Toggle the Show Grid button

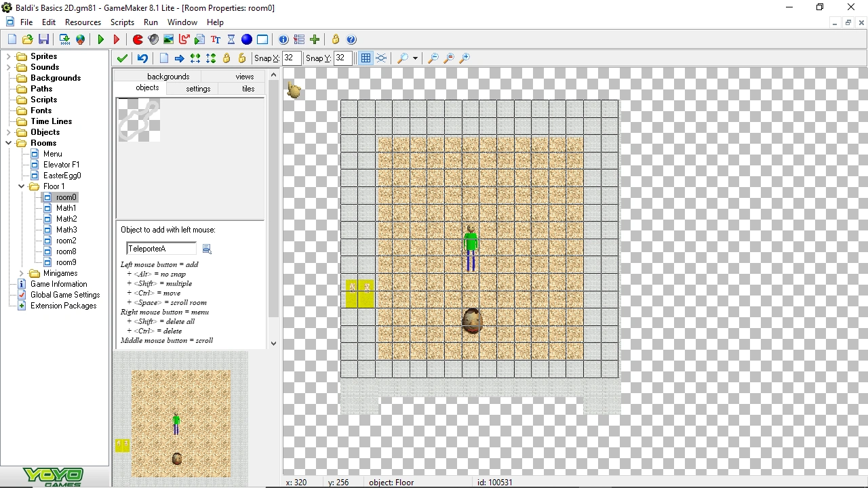tap(366, 58)
